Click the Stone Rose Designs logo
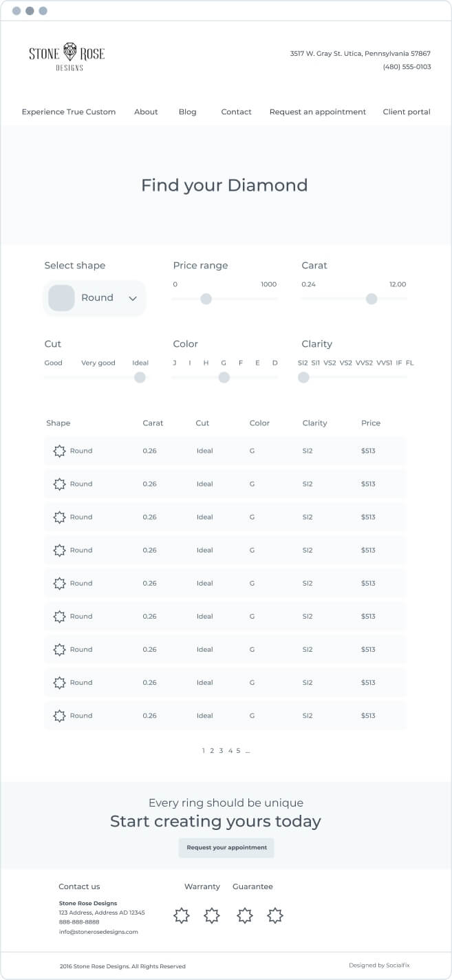This screenshot has height=980, width=452. [67, 56]
